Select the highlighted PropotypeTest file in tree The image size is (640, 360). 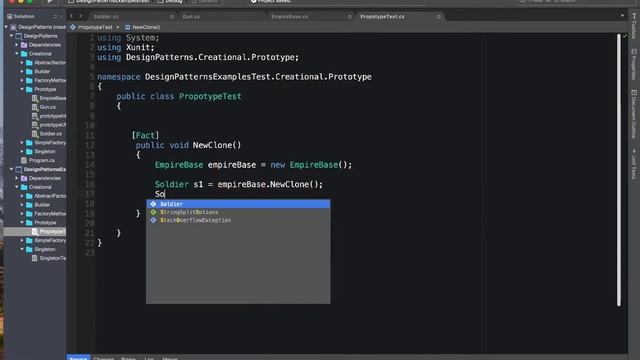tap(35, 231)
